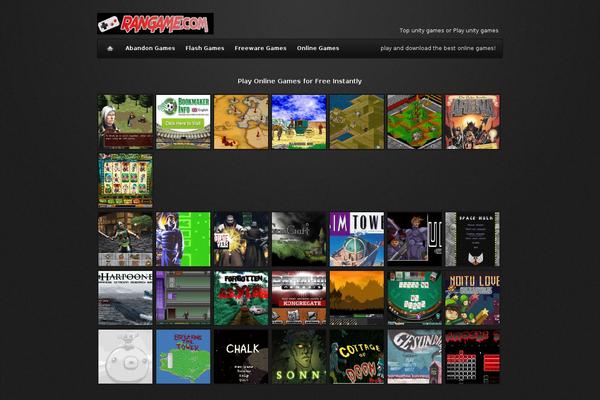
Task: Open the swordsman on street thumbnail
Action: click(126, 239)
